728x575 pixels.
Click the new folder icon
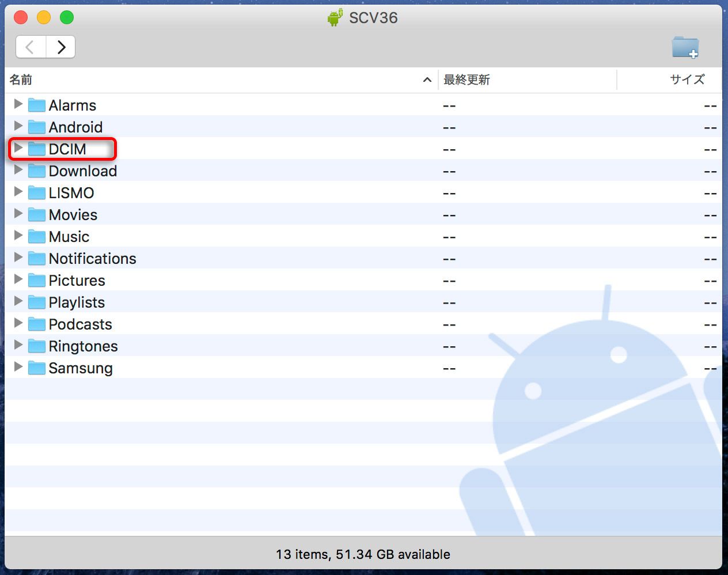click(x=685, y=47)
